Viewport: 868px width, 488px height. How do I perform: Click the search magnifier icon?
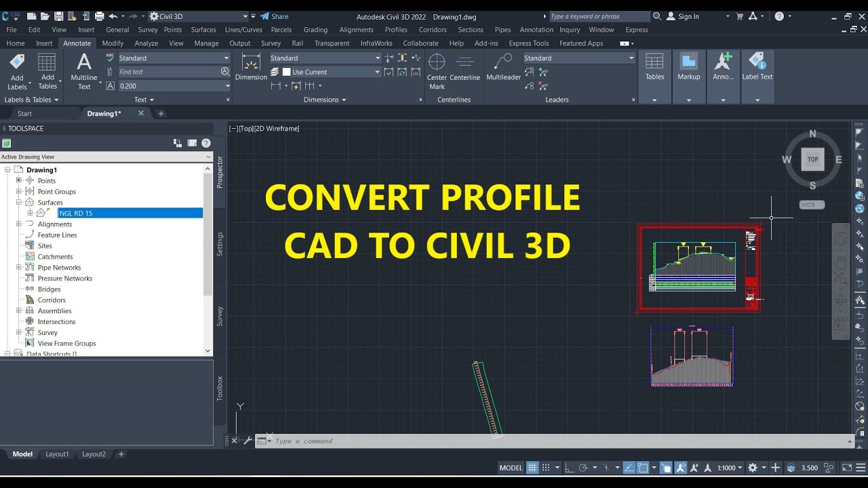point(656,16)
